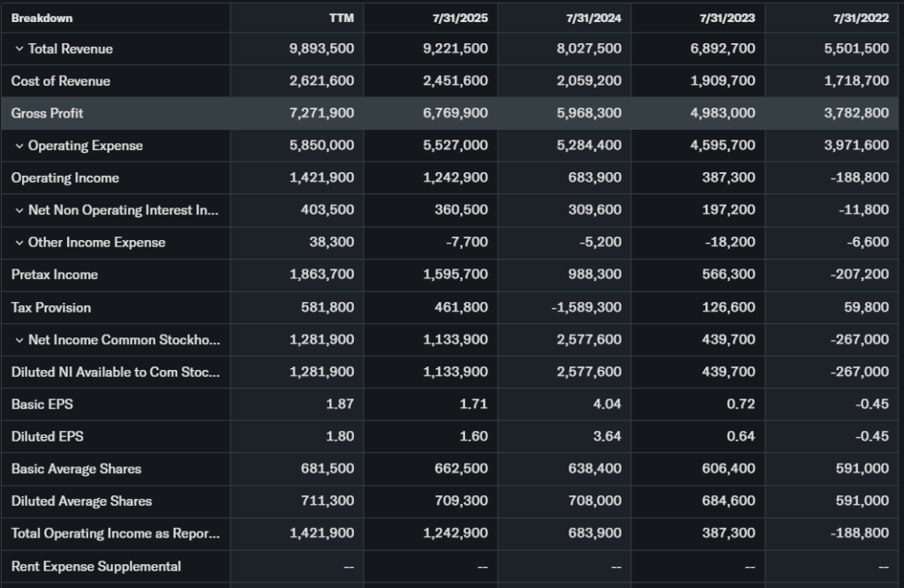Select the 7/31/2025 column header

click(x=464, y=18)
